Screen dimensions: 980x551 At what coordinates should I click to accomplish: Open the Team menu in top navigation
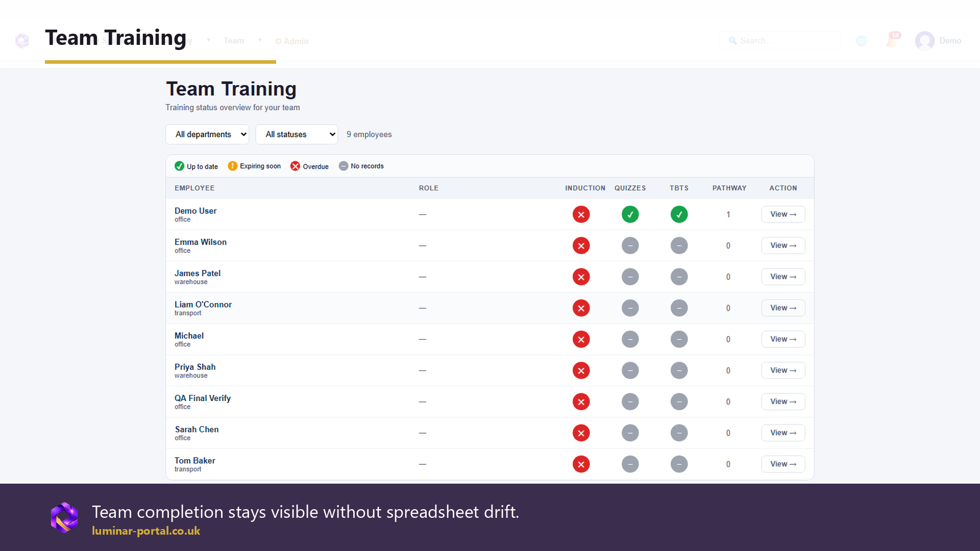[234, 41]
